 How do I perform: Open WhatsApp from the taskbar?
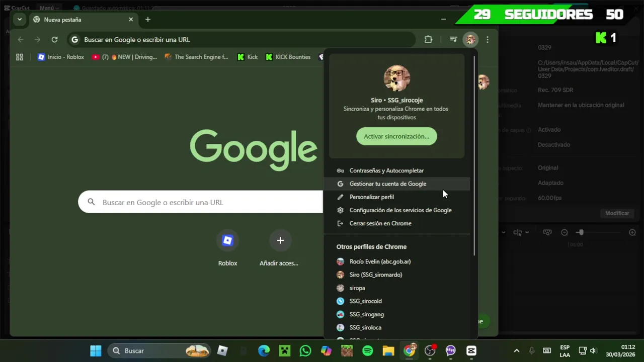tap(305, 350)
